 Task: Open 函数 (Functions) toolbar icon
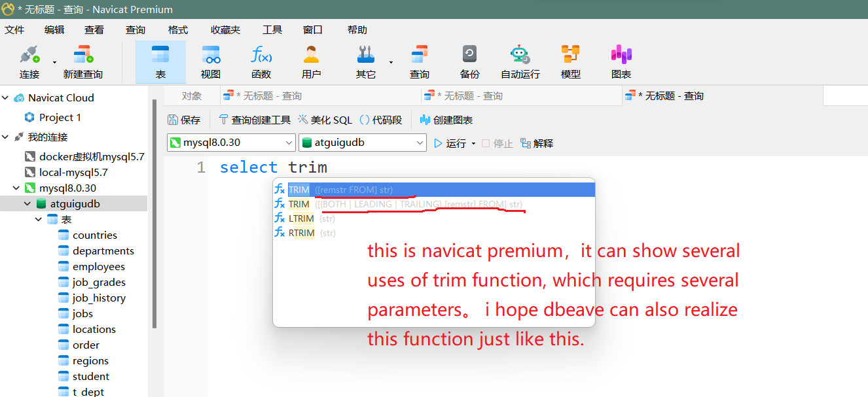pyautogui.click(x=261, y=60)
